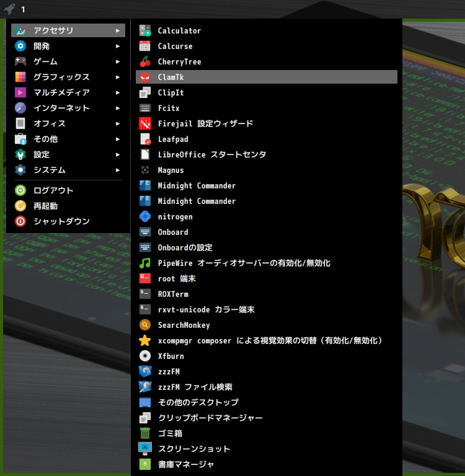Image resolution: width=465 pixels, height=476 pixels.
Task: Open the グラフィックス category label
Action: click(x=61, y=77)
